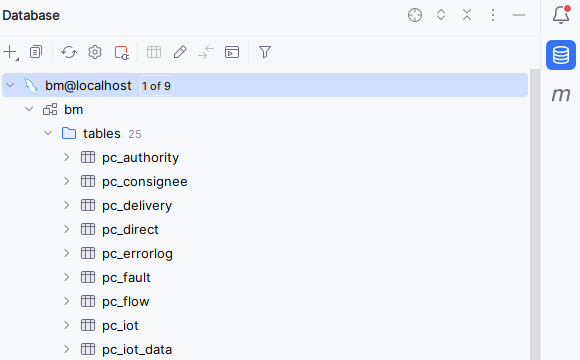
Task: Click the 1 of 9 schemas badge
Action: click(156, 86)
